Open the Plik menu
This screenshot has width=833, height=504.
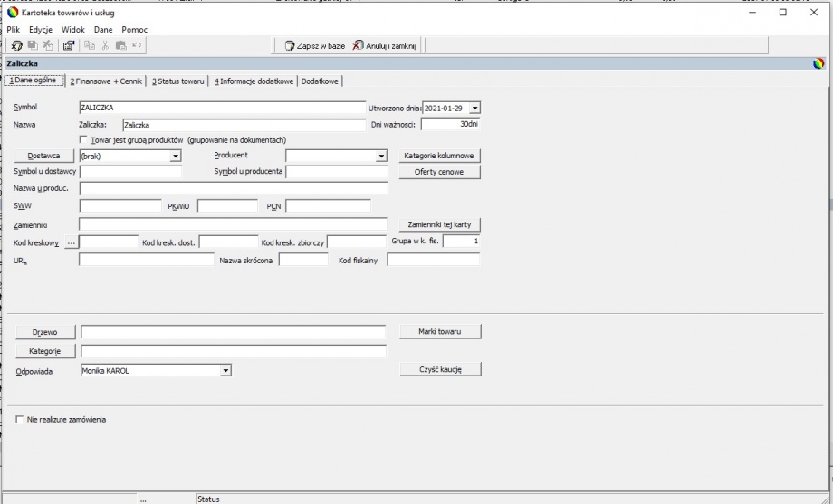pos(14,30)
